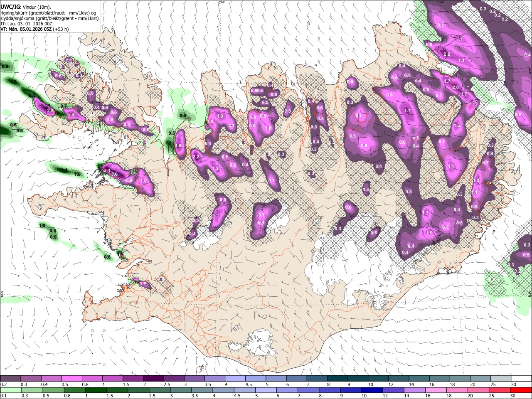Click the 1.6 value on the map
This screenshot has width=532, height=399.
tap(71, 115)
